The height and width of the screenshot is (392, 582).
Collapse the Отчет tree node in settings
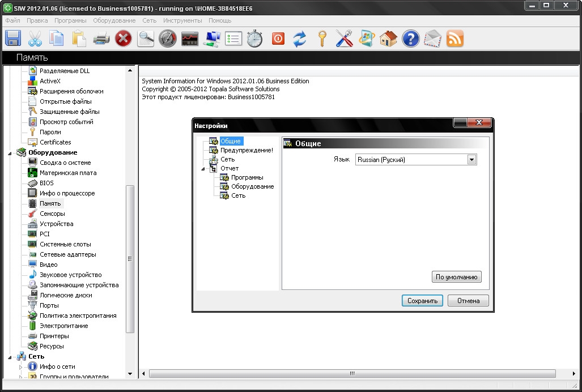pos(203,169)
